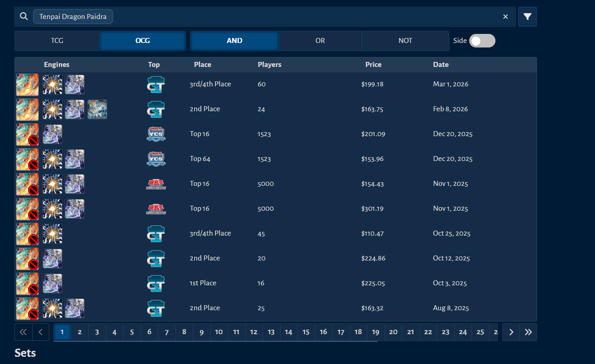Screen dimensions: 595x364
Task: Sort by the Engines column header
Action: tap(57, 65)
